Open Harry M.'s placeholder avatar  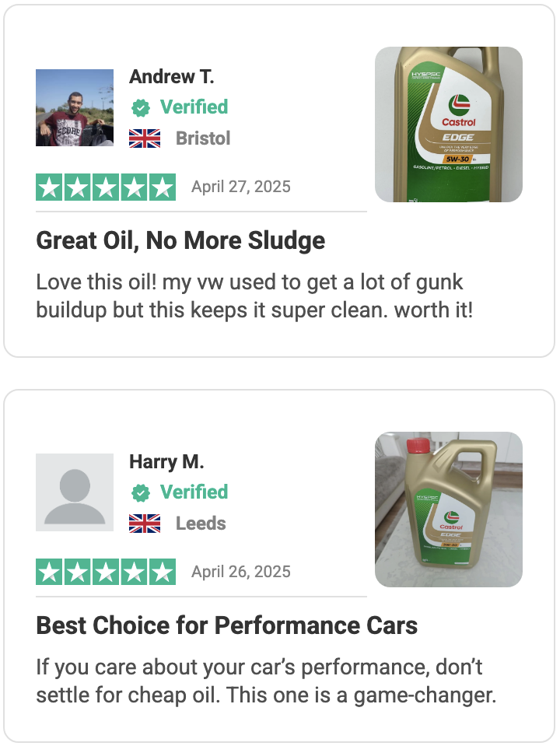pos(75,492)
